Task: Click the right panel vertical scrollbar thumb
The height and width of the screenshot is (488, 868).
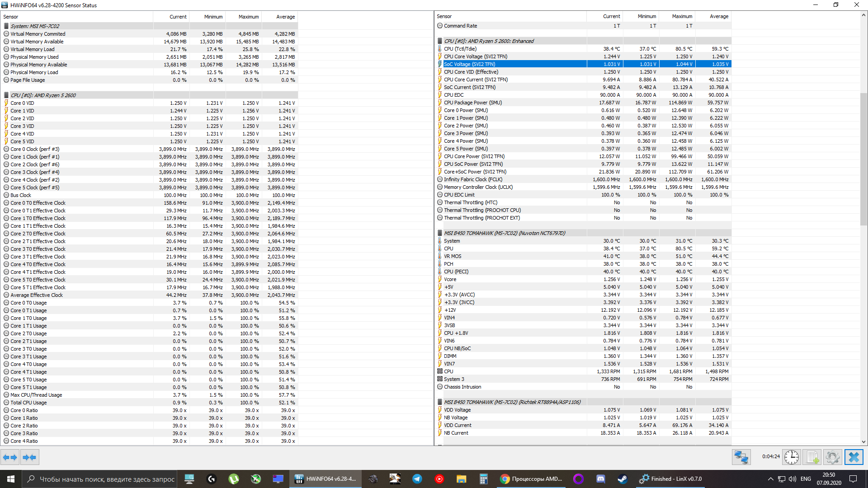Action: [x=863, y=158]
